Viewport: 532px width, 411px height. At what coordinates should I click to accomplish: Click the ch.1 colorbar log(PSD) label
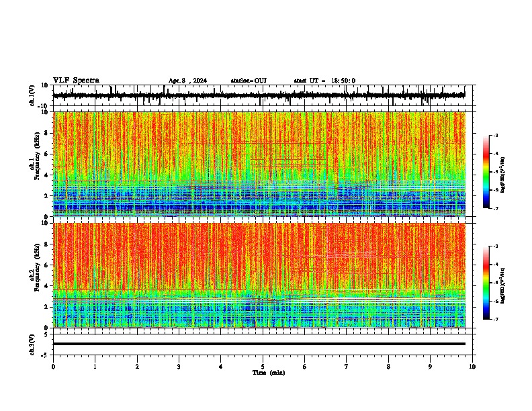point(503,175)
